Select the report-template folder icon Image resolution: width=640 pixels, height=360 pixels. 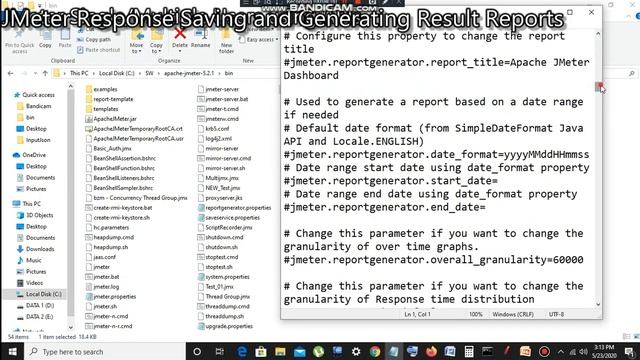click(x=89, y=99)
